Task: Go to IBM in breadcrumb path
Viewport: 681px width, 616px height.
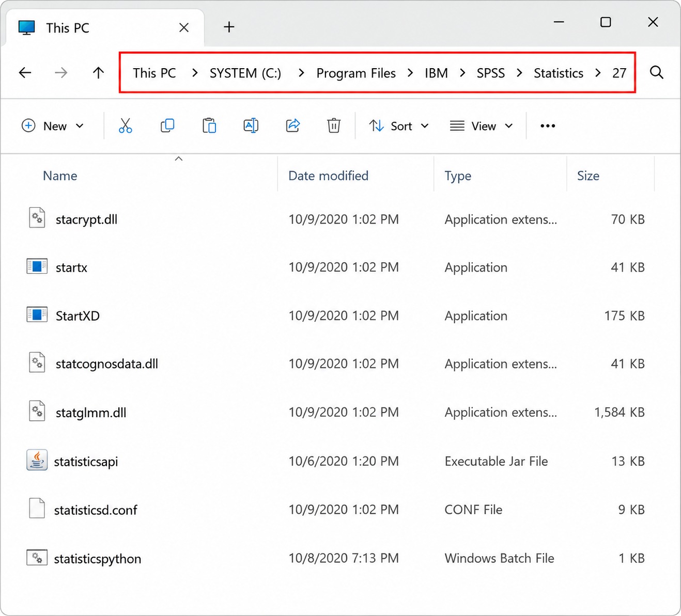Action: (436, 73)
